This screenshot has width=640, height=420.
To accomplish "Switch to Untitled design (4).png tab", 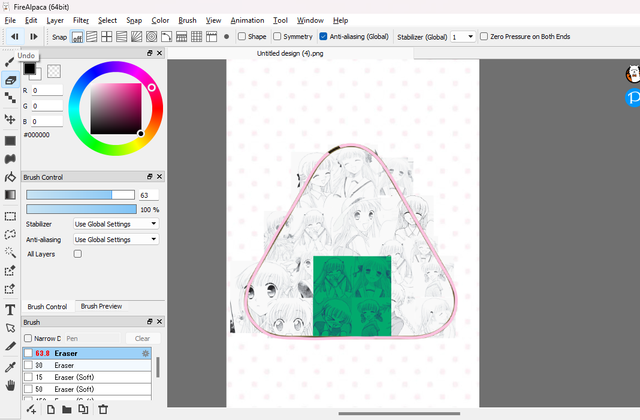I will (290, 53).
